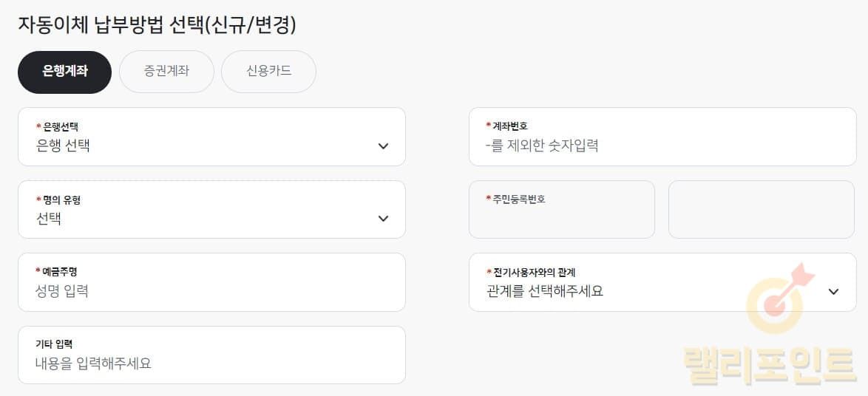Click the 계좌번호 field label

[x=509, y=126]
